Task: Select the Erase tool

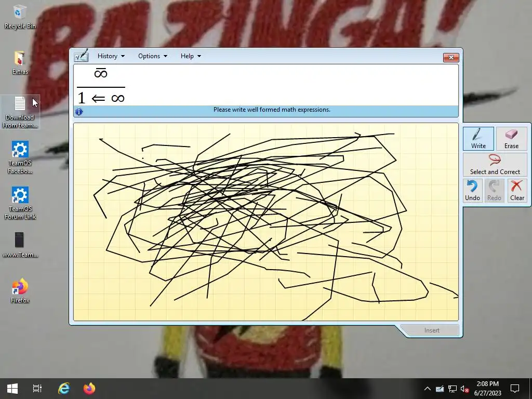Action: coord(511,138)
